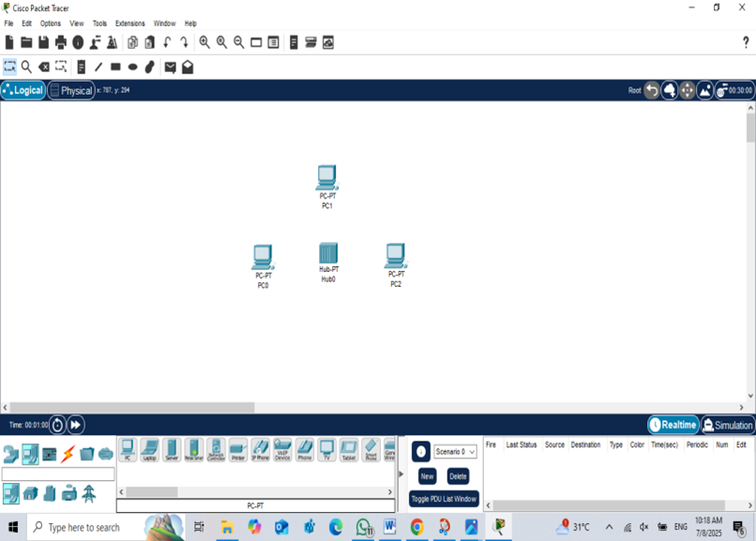Open Microsoft Word from the taskbar

[x=389, y=527]
